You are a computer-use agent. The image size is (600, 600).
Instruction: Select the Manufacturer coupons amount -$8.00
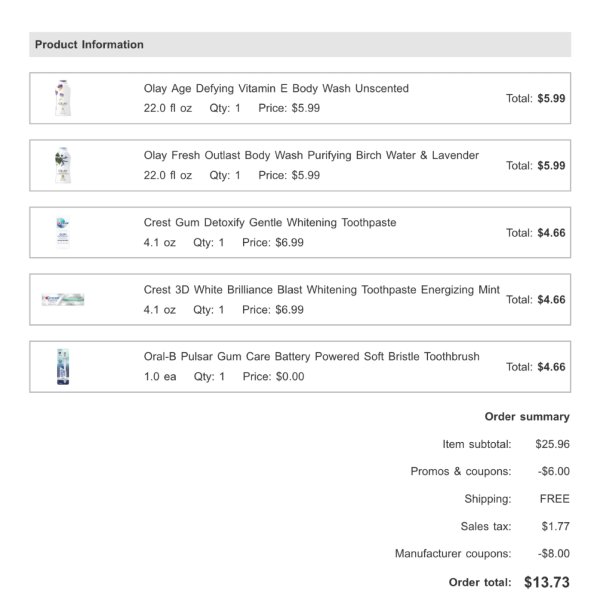(553, 554)
